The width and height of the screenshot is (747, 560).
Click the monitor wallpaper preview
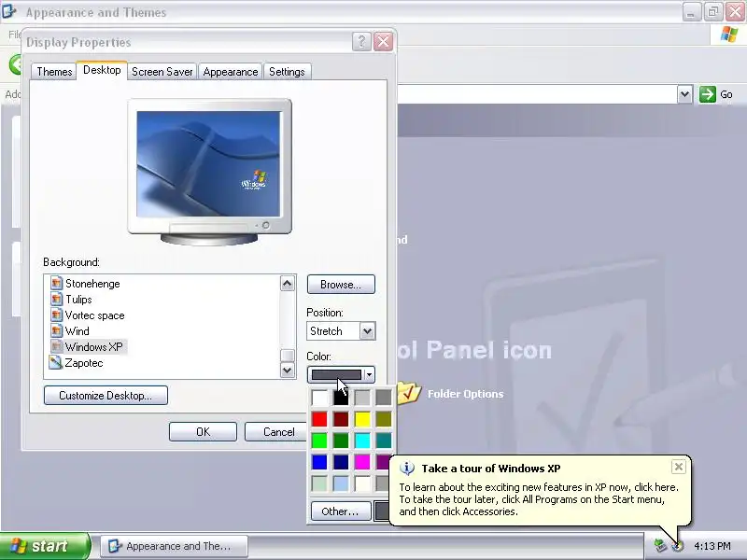pos(208,164)
